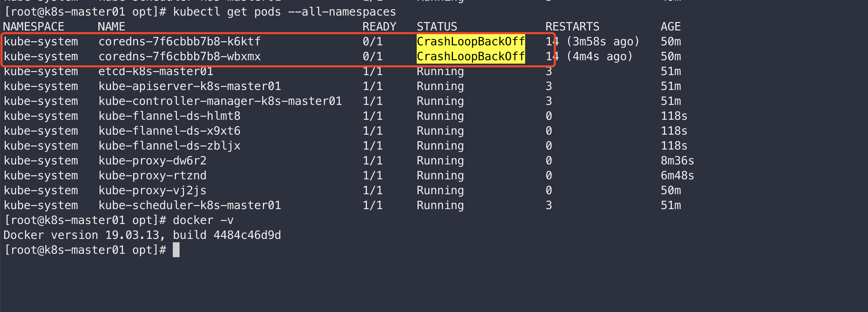Click highlighted CrashLoopBackOff status for coredns k6ktf

tap(470, 42)
